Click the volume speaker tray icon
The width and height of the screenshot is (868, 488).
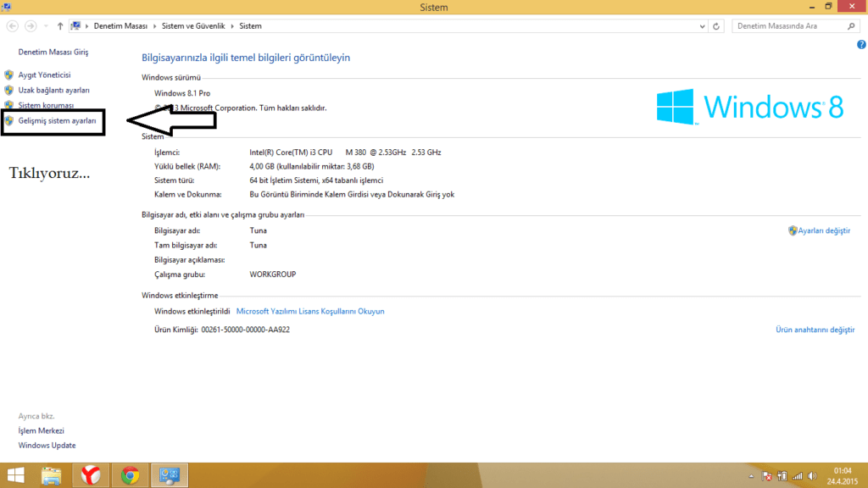point(813,476)
